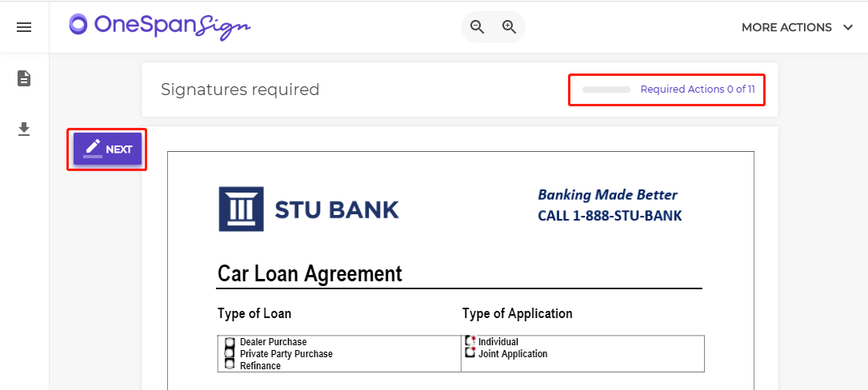Click the OneSpan Sign logo
868x390 pixels.
point(160,26)
